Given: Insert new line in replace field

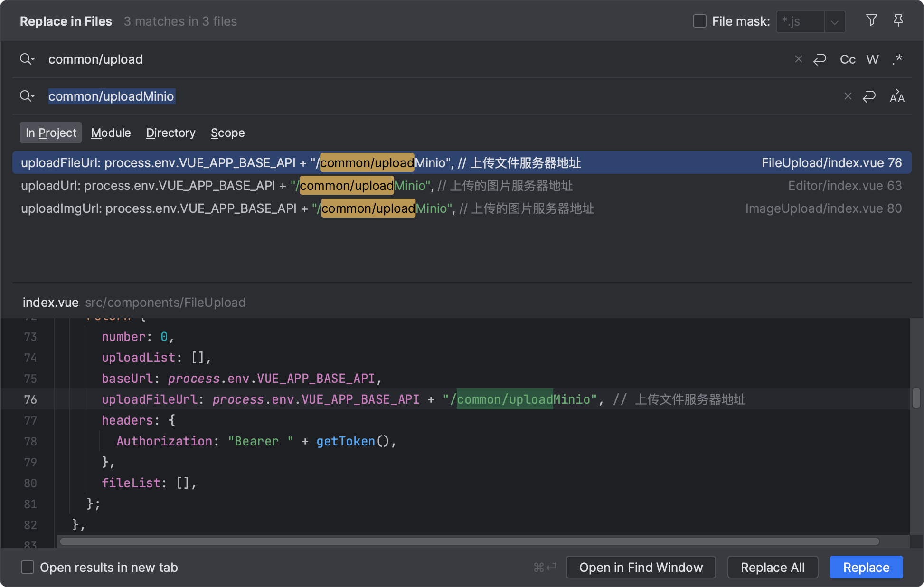Looking at the screenshot, I should [869, 96].
